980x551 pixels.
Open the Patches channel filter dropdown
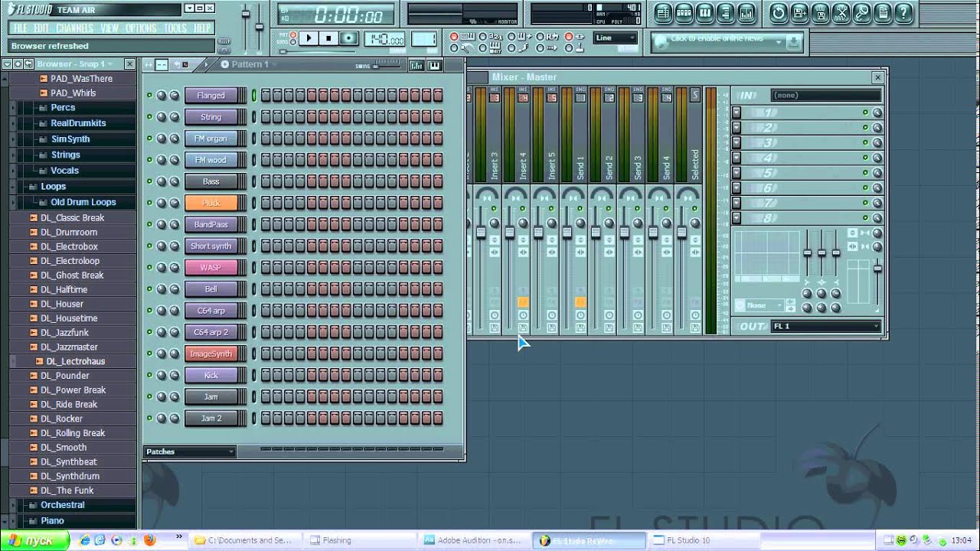click(x=190, y=452)
